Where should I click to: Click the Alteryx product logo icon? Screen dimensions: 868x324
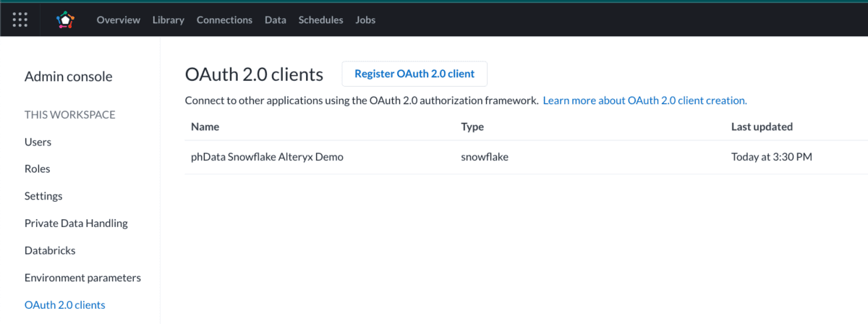tap(65, 20)
